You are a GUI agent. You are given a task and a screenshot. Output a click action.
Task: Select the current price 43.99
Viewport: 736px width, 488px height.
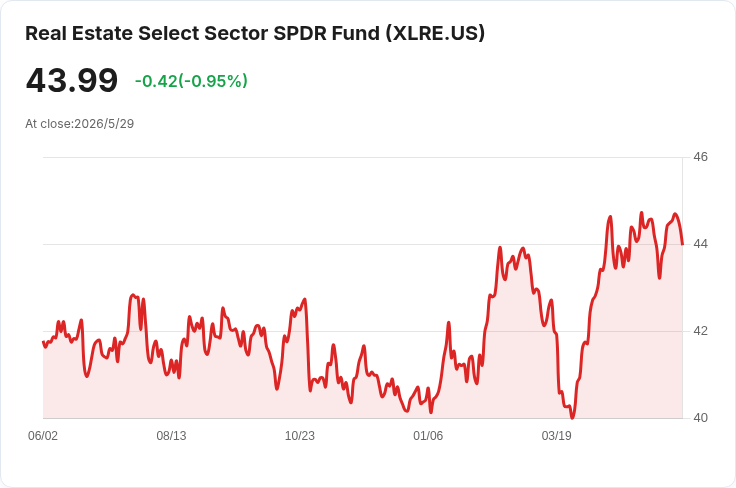pos(72,81)
